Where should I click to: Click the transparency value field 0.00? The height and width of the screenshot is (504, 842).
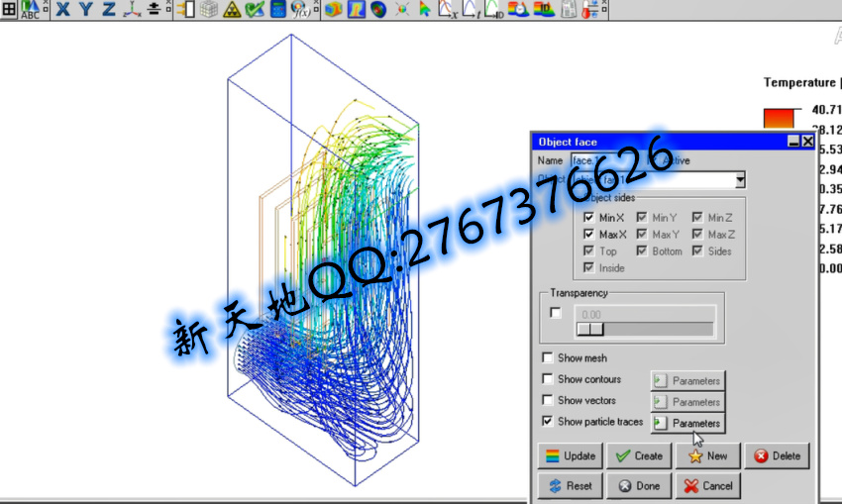coord(645,314)
